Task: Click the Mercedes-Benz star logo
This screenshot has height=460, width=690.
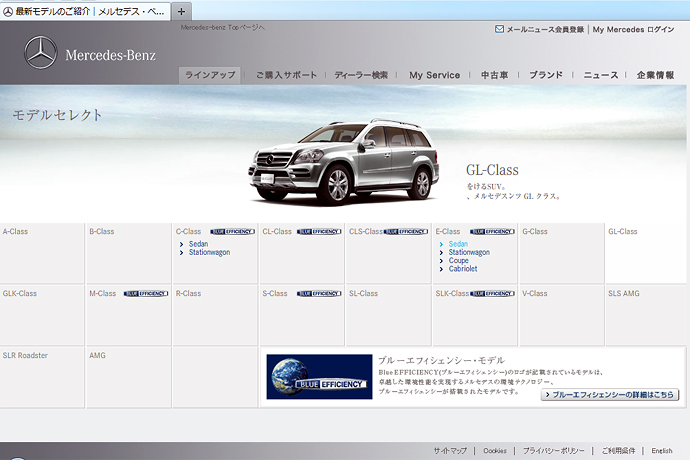Action: click(40, 53)
